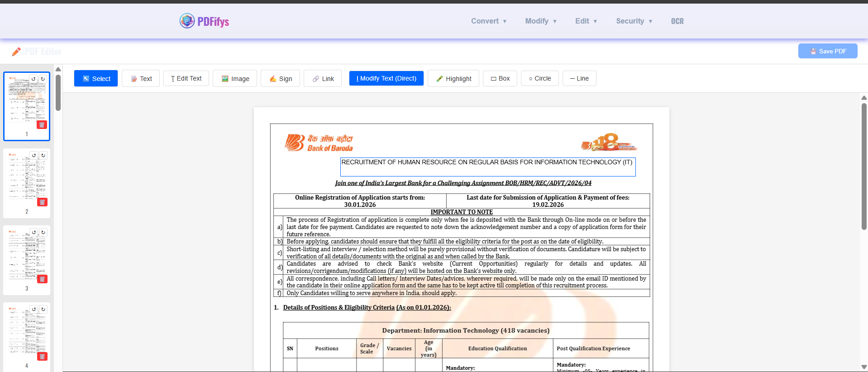Click the 118 anniversary logo in document

609,142
